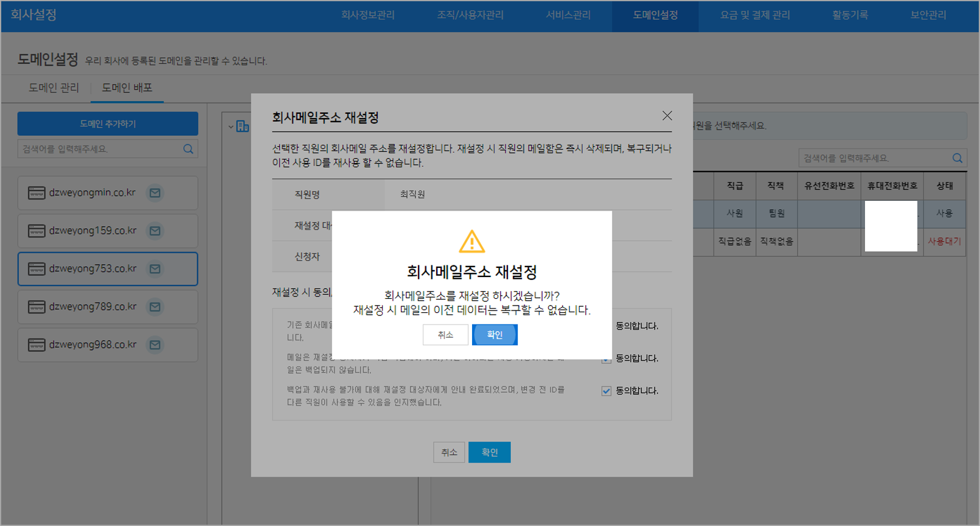Toggle the third 동의합니다 checkbox

click(x=606, y=391)
